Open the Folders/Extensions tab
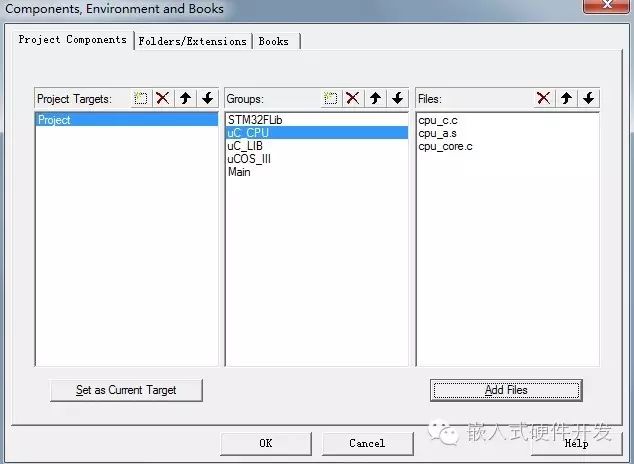This screenshot has width=634, height=464. tap(193, 41)
